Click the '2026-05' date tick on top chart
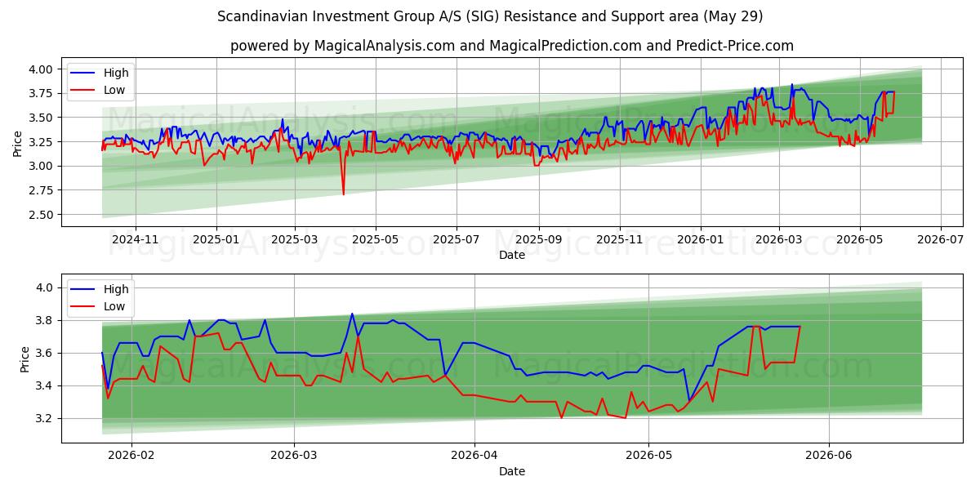 [859, 241]
